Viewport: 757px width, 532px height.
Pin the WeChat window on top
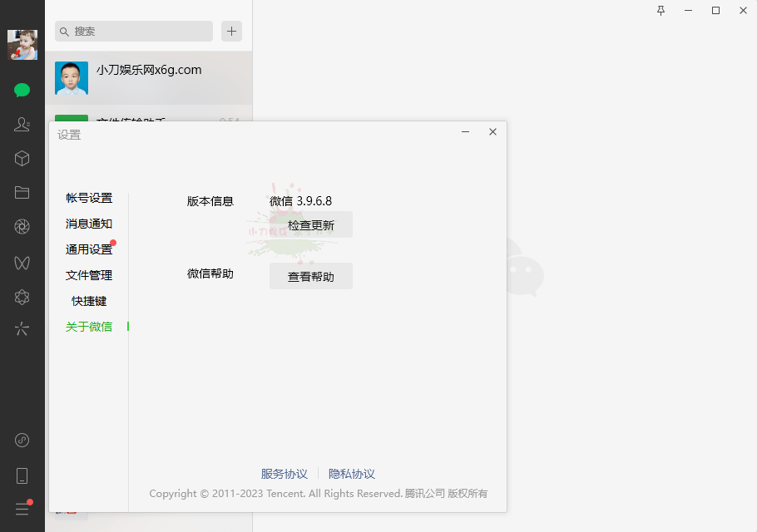pyautogui.click(x=660, y=11)
